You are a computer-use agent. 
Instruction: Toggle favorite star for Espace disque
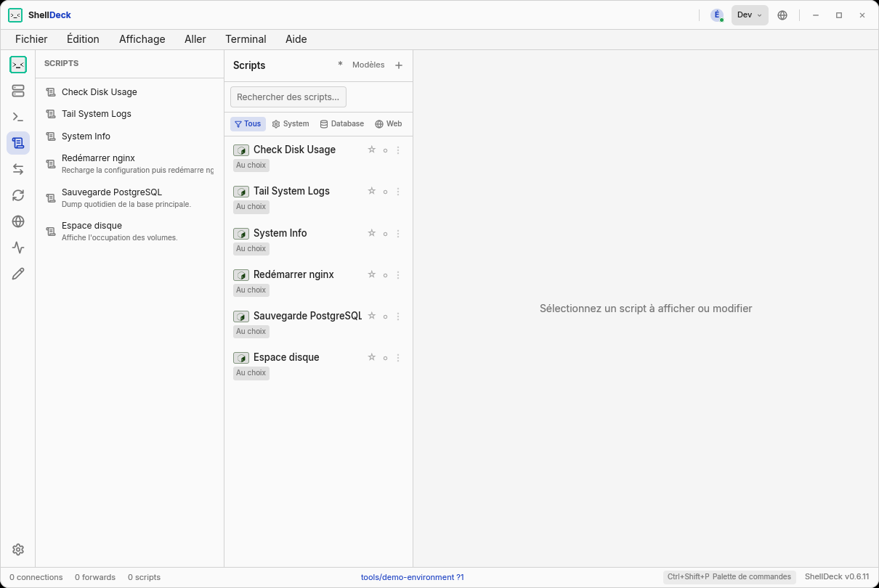372,358
